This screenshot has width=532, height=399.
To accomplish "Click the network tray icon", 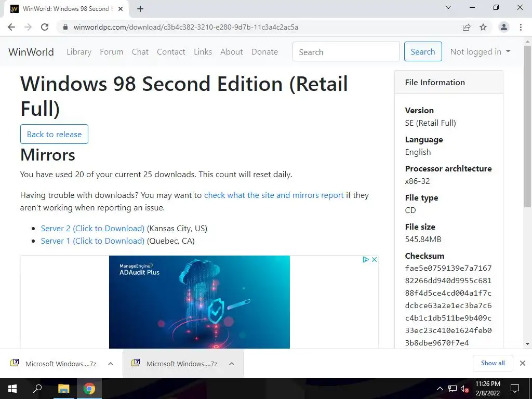I will pos(453,389).
